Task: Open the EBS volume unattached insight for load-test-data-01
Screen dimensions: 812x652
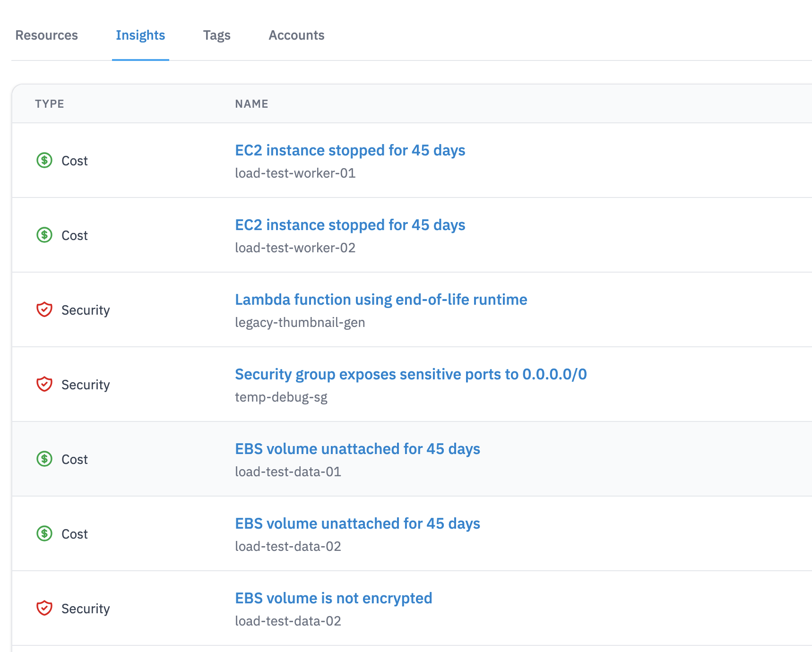Action: [x=358, y=449]
